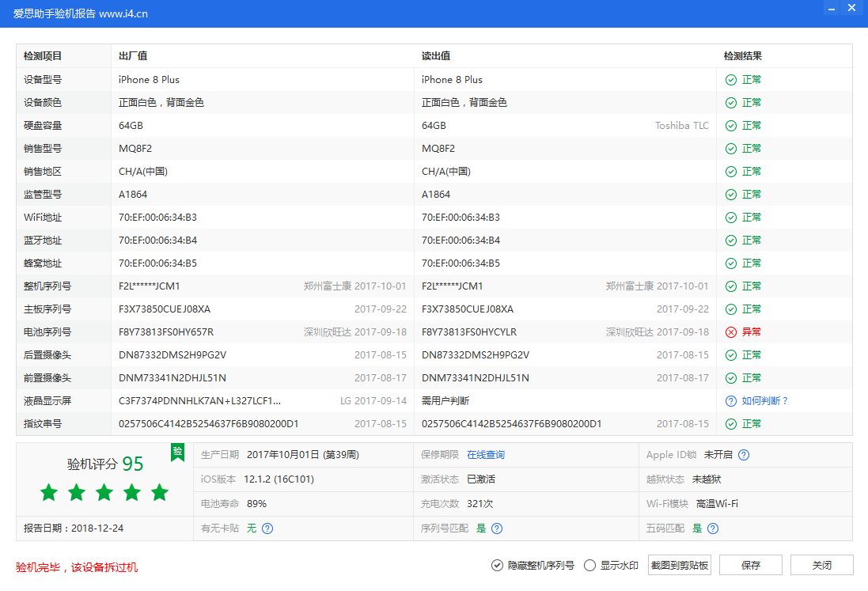This screenshot has height=591, width=868.
Task: Click the red 异常 error icon on 电池序列号 row
Action: pyautogui.click(x=730, y=331)
